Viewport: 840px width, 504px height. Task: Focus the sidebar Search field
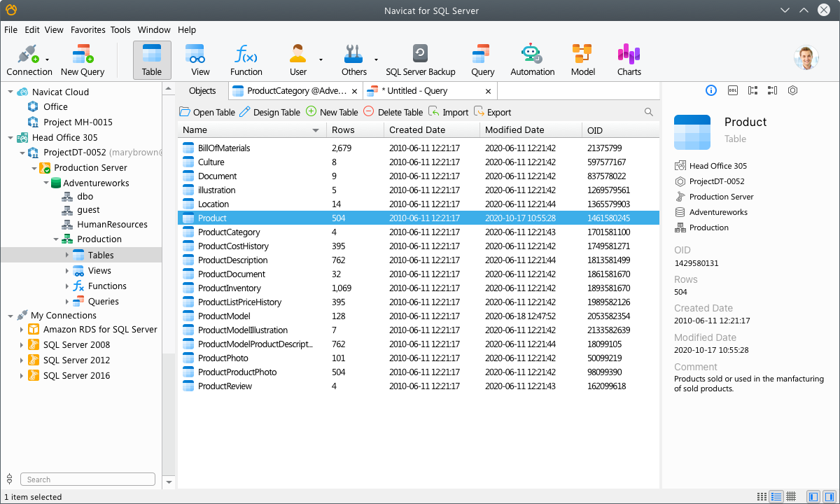(x=87, y=479)
